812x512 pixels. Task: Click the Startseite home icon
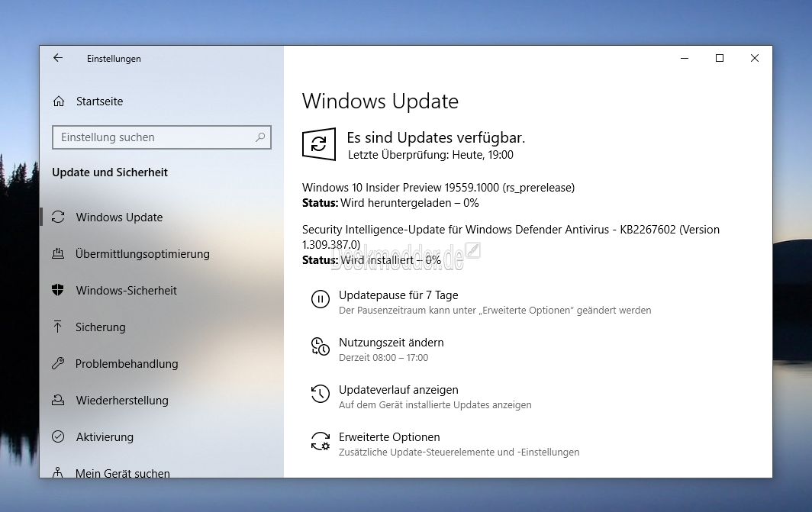(59, 101)
